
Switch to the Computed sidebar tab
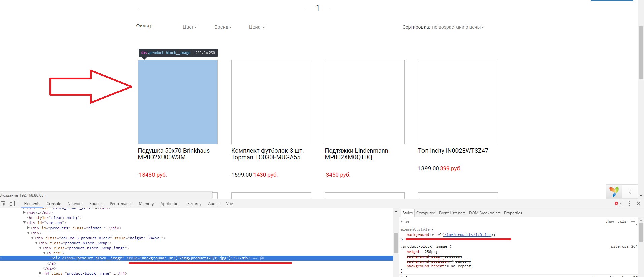[426, 213]
